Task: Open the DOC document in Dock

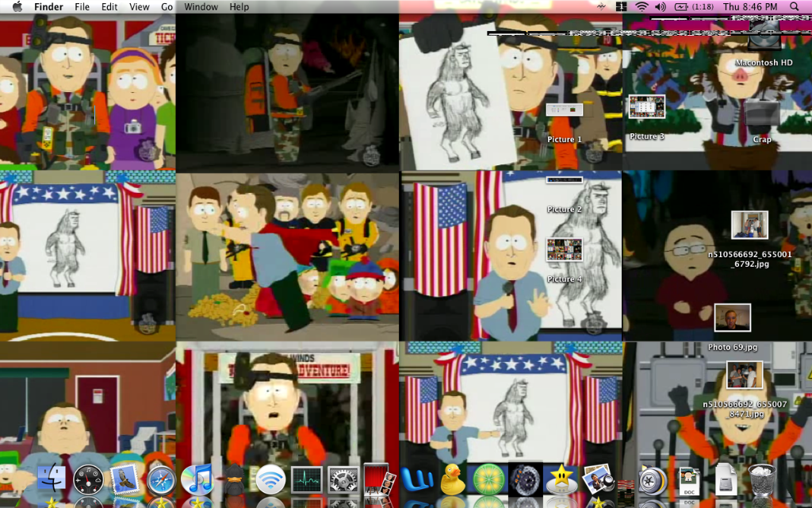Action: [x=689, y=481]
